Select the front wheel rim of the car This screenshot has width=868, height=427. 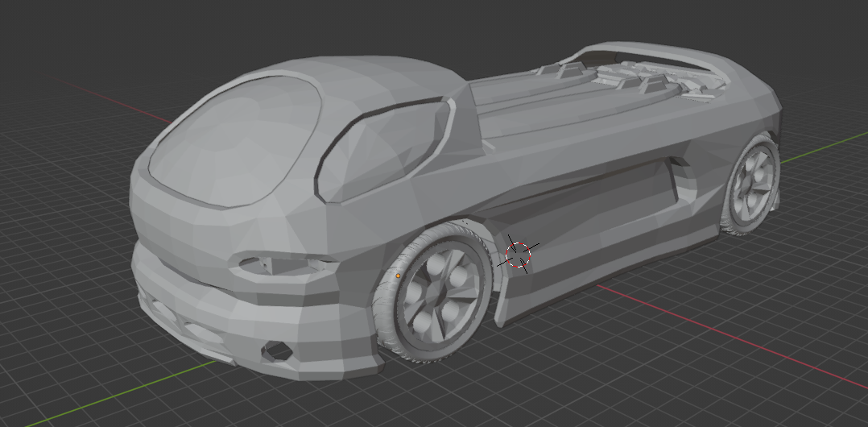coord(441,296)
